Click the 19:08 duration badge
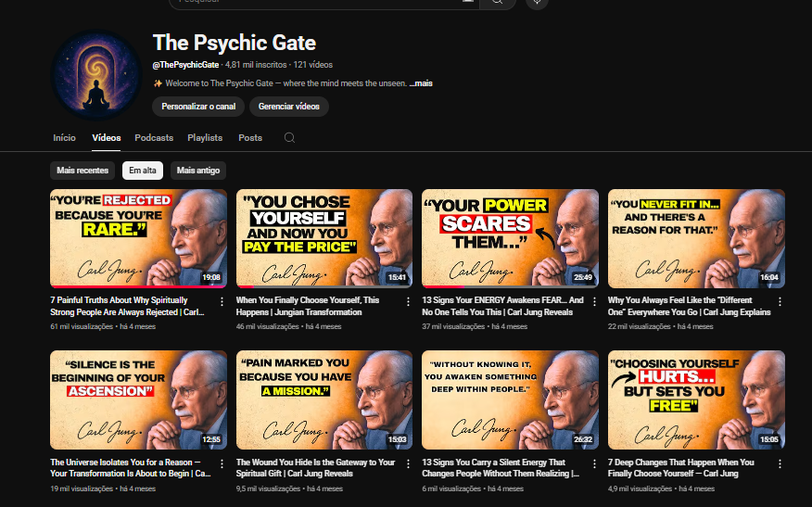The height and width of the screenshot is (507, 812). tap(211, 277)
